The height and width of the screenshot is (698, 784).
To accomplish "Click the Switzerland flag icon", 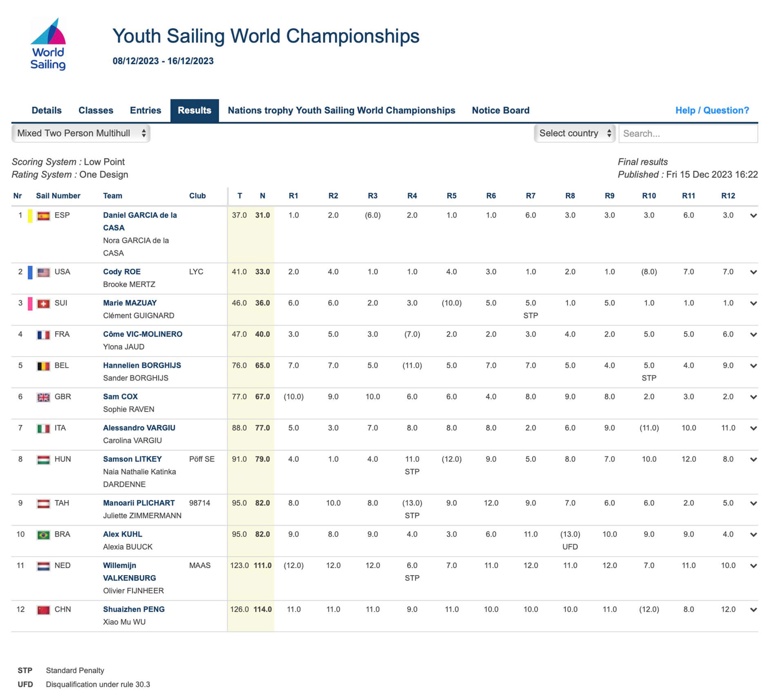I will click(x=43, y=303).
